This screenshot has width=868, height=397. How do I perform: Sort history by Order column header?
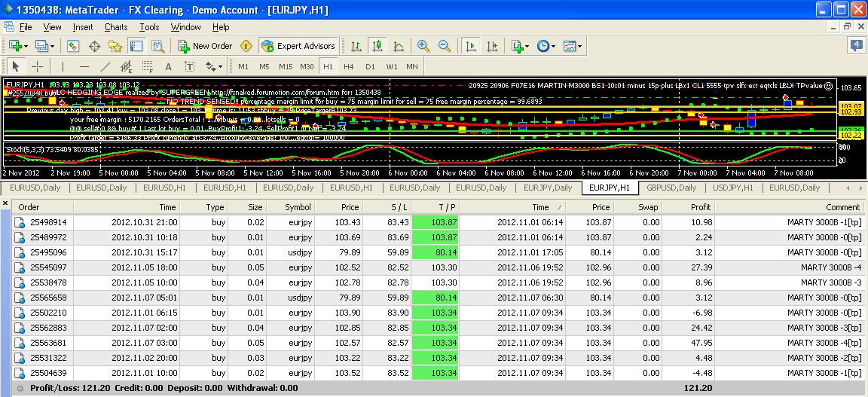click(42, 207)
